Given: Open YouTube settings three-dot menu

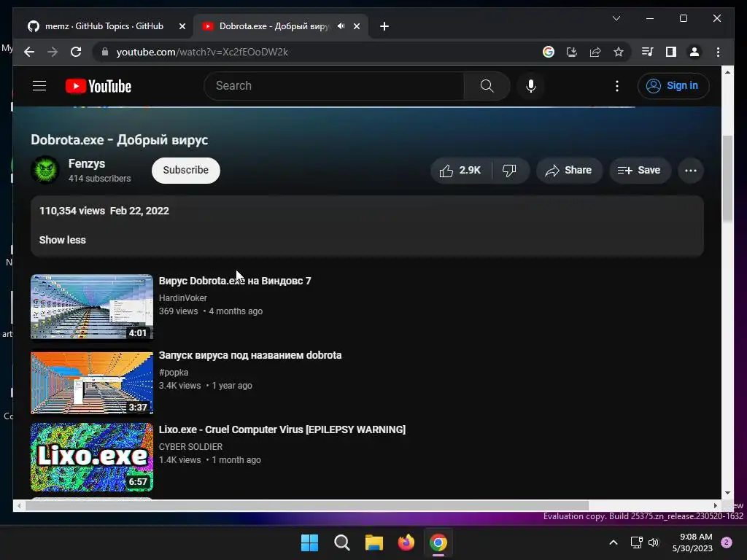Looking at the screenshot, I should tap(617, 86).
